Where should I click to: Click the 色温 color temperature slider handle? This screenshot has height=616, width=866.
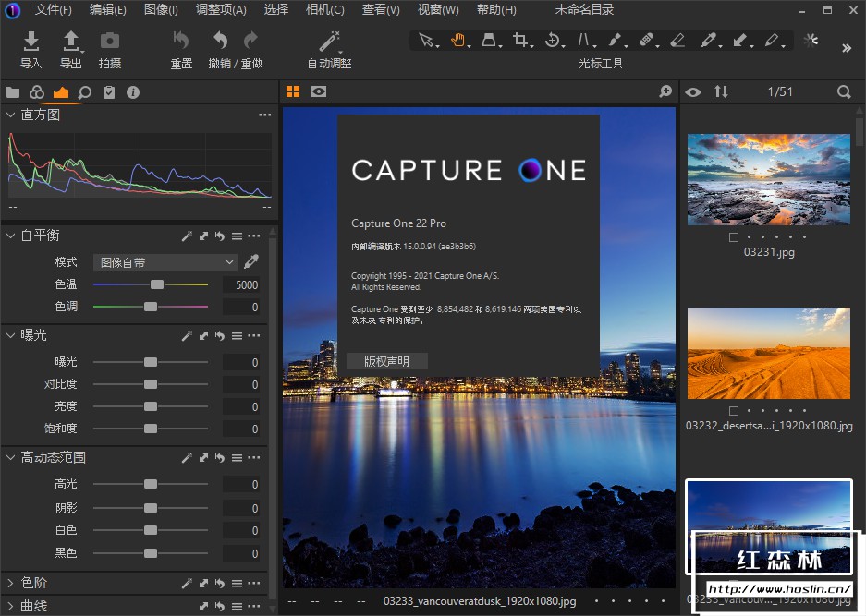tap(157, 285)
